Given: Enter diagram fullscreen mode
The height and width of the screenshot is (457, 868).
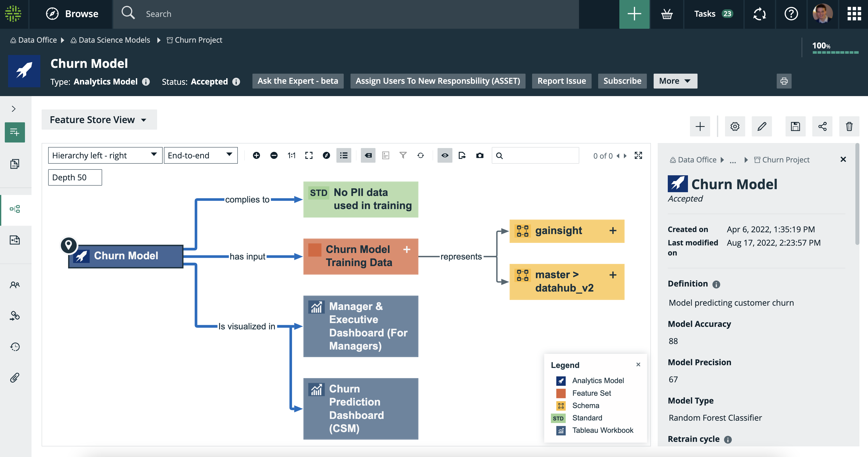Looking at the screenshot, I should click(638, 155).
